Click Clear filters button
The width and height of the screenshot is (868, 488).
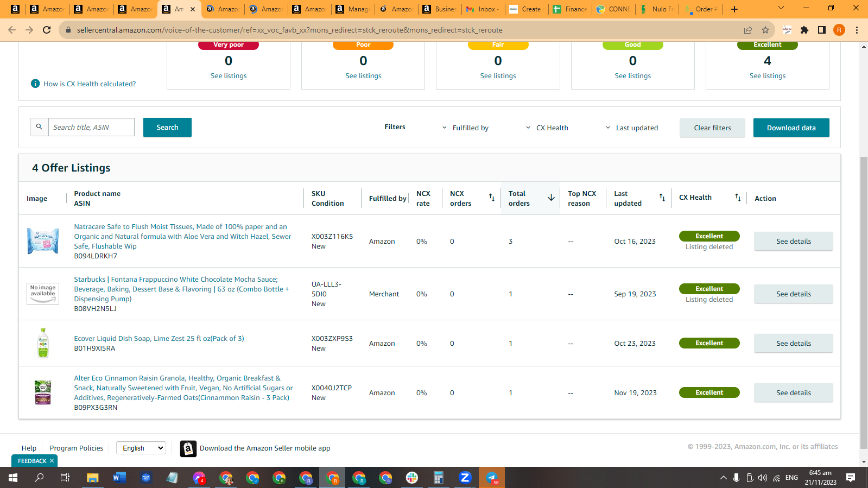coord(712,128)
